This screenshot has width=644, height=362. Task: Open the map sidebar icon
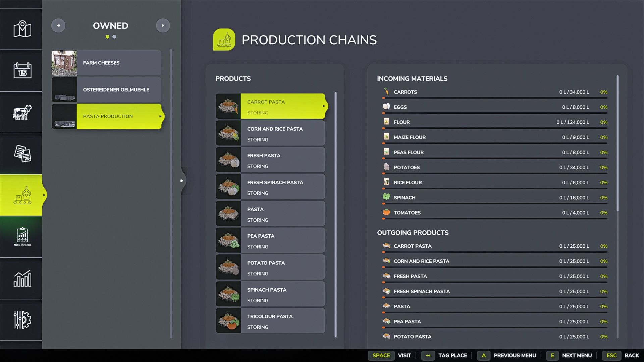click(22, 29)
